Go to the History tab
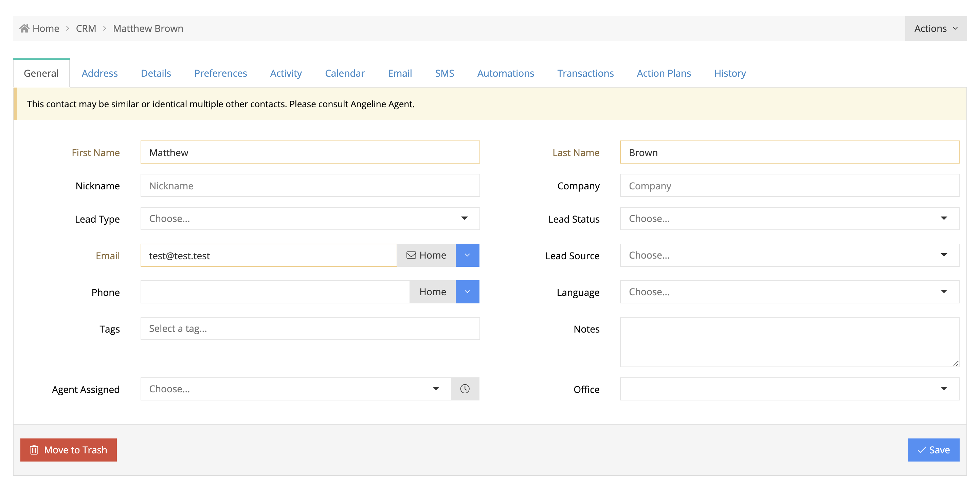This screenshot has width=980, height=488. coord(729,73)
